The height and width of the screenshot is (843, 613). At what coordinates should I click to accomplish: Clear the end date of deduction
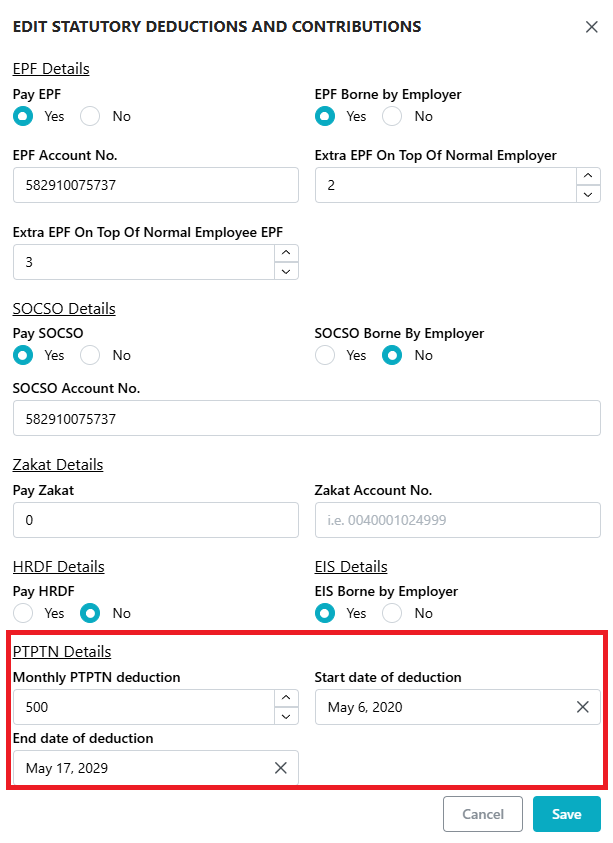point(281,768)
